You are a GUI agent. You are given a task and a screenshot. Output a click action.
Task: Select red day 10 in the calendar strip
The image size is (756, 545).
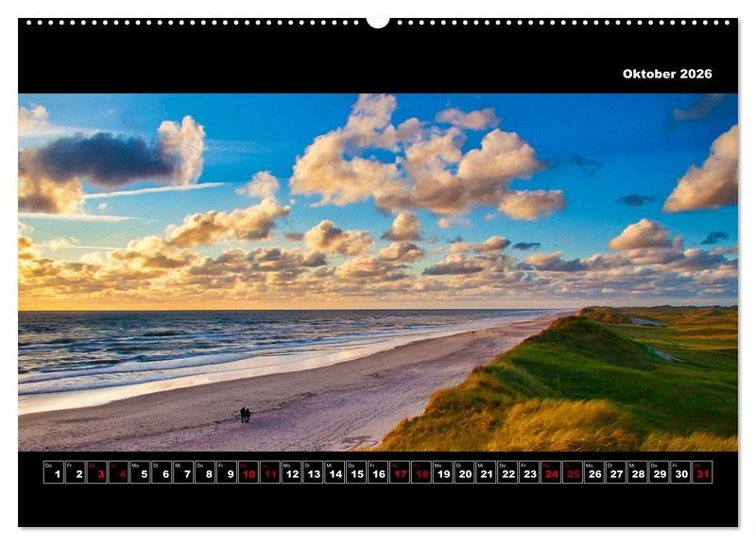tap(249, 472)
